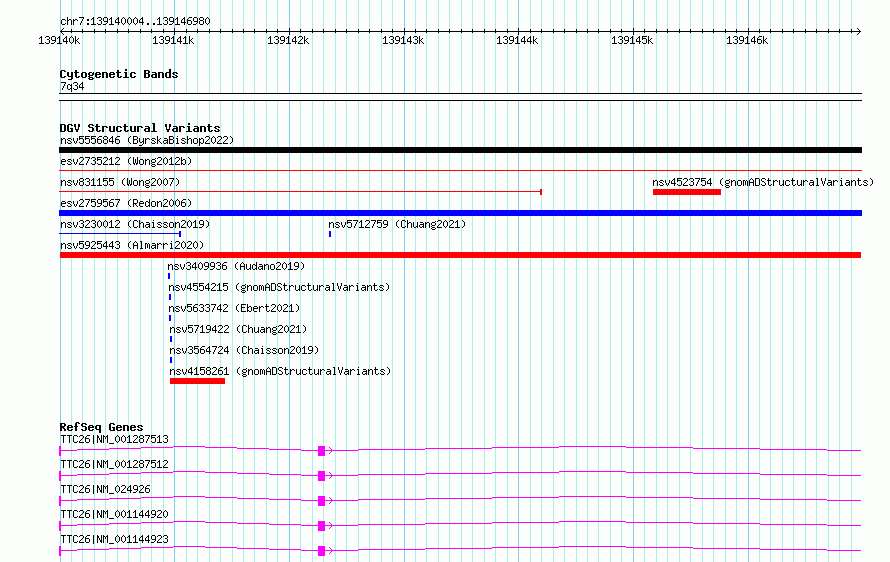Click the DGV Structural Variants track heading
Image resolution: width=890 pixels, height=562 pixels.
[x=140, y=128]
